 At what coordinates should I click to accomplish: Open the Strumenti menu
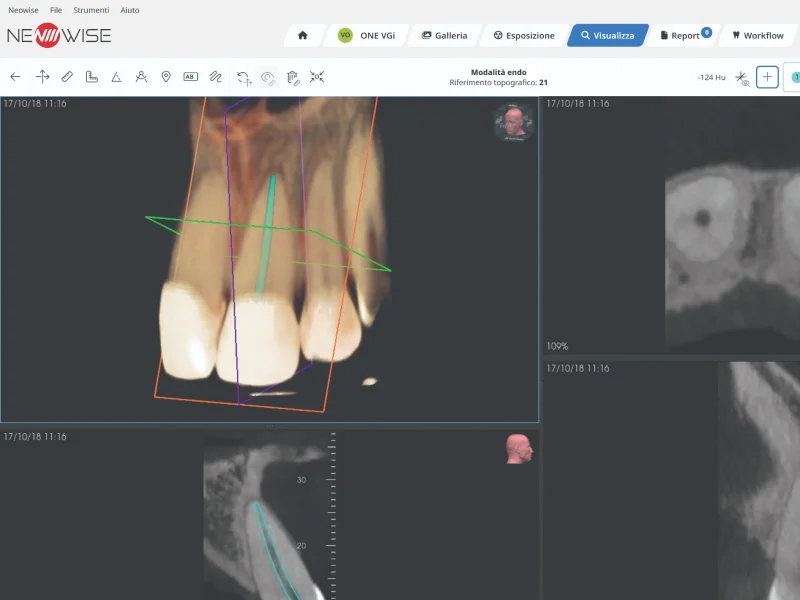pyautogui.click(x=91, y=10)
